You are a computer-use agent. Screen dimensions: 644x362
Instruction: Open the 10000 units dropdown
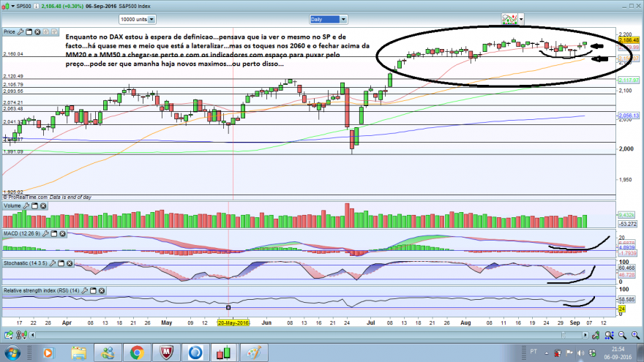click(137, 19)
